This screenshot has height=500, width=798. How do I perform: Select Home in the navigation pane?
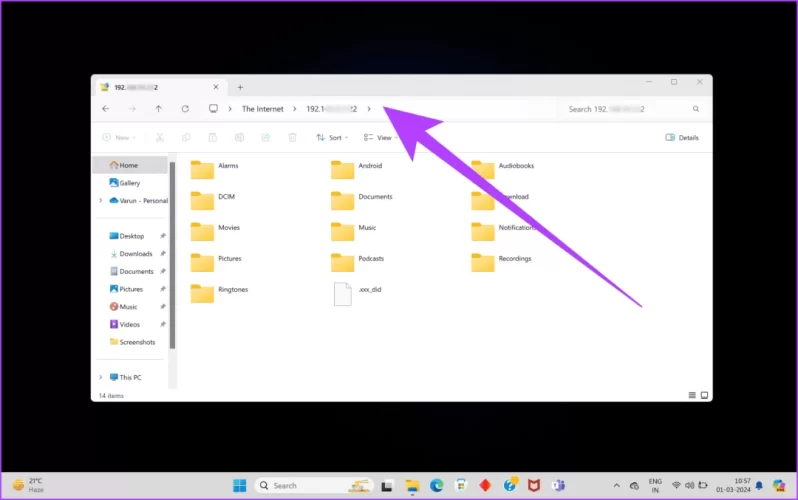[x=129, y=165]
